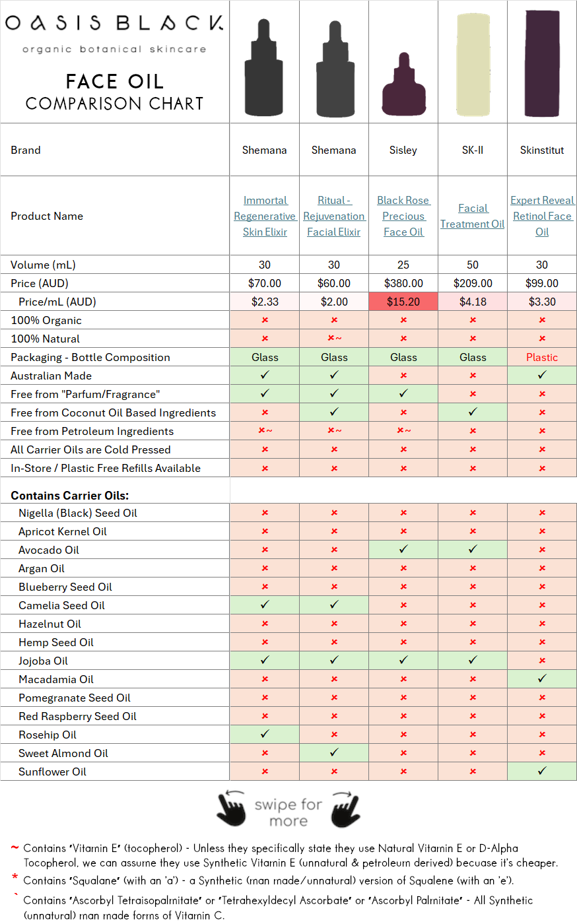577x924 pixels.
Task: Click the swipe right hand icon
Action: [x=346, y=808]
